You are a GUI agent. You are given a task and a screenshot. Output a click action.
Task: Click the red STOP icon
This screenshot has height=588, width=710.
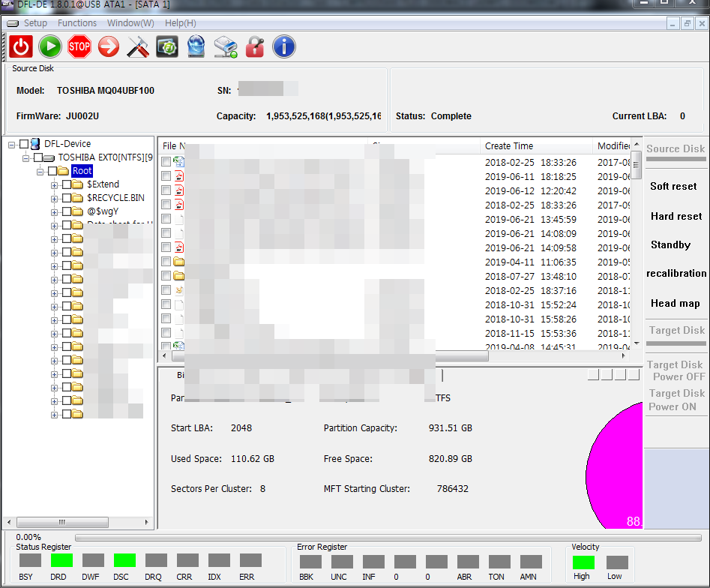(79, 46)
